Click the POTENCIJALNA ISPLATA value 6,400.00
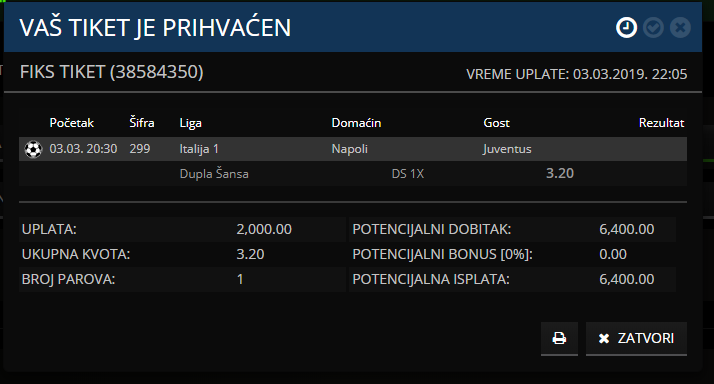Viewport: 714px width, 384px height. [x=627, y=279]
